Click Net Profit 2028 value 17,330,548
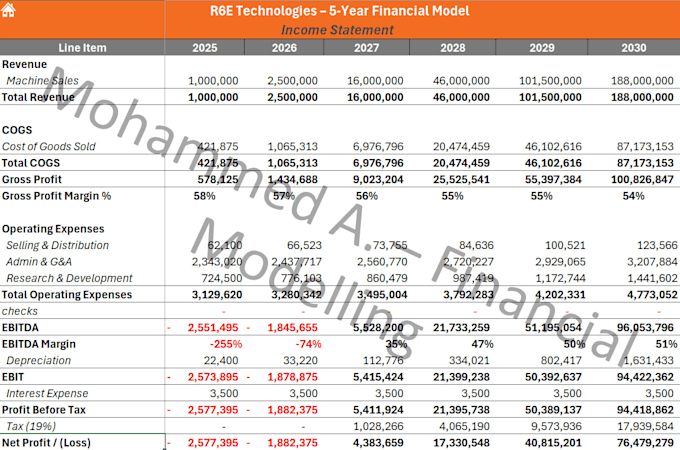This screenshot has width=680, height=450. [461, 443]
